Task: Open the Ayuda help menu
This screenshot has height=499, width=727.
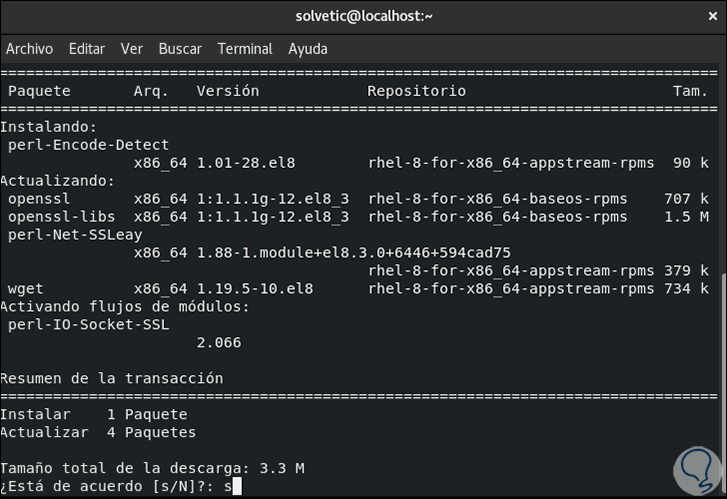Action: (x=308, y=48)
